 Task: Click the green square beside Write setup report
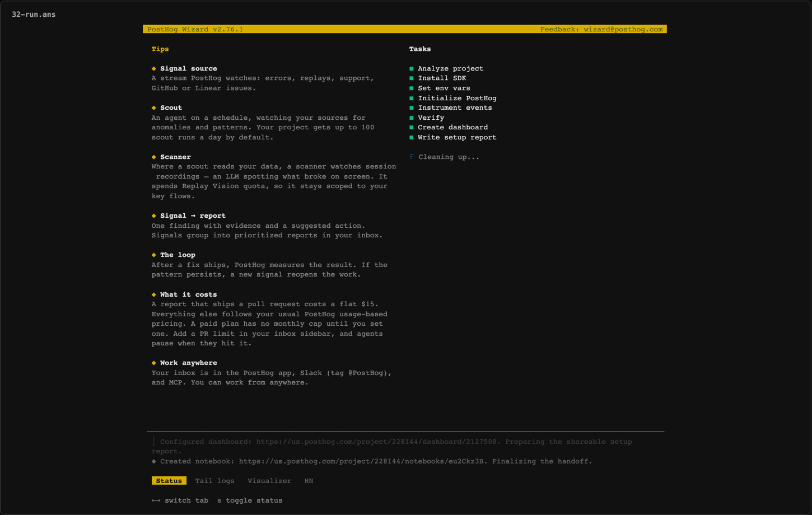click(x=412, y=137)
